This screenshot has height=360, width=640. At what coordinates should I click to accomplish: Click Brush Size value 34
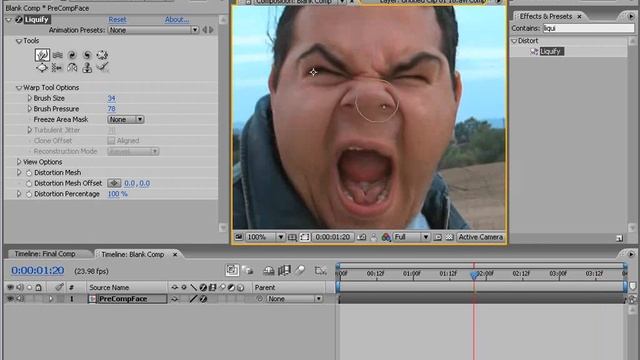(111, 98)
